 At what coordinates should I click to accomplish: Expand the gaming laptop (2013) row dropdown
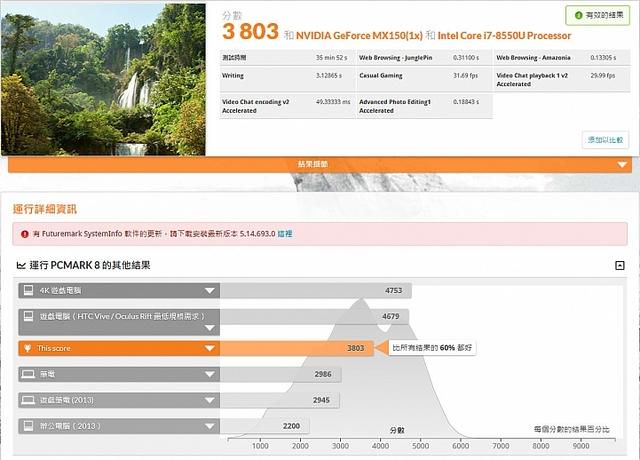tap(210, 400)
